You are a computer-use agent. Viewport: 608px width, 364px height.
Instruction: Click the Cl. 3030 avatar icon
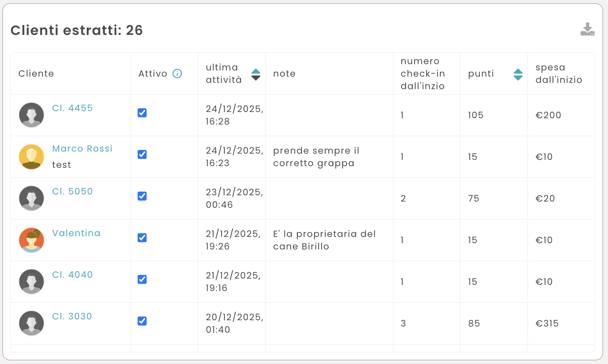coord(32,323)
